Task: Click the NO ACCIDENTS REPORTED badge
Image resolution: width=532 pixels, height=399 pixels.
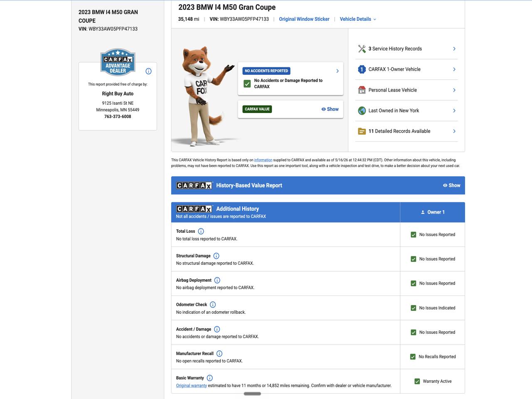Action: tap(266, 71)
